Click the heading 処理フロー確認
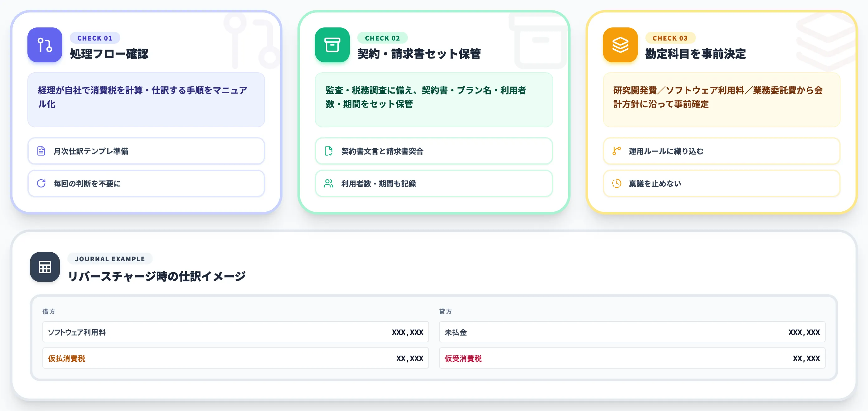 (109, 54)
